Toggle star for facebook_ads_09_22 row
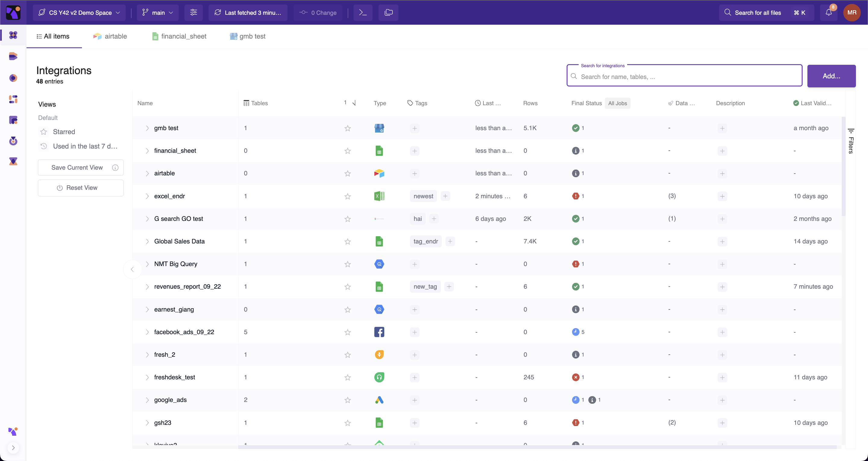Screen dimensions: 868x461 348,332
